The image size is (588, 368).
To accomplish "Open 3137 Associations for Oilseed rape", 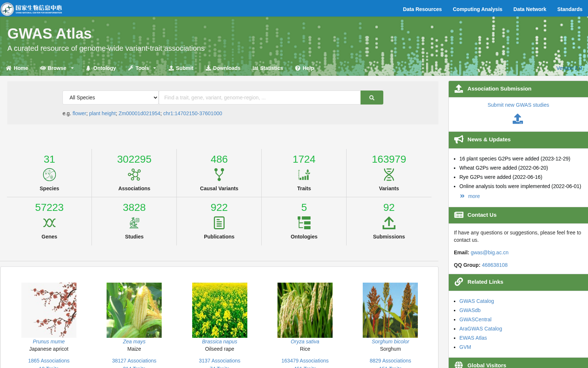I will pyautogui.click(x=220, y=361).
